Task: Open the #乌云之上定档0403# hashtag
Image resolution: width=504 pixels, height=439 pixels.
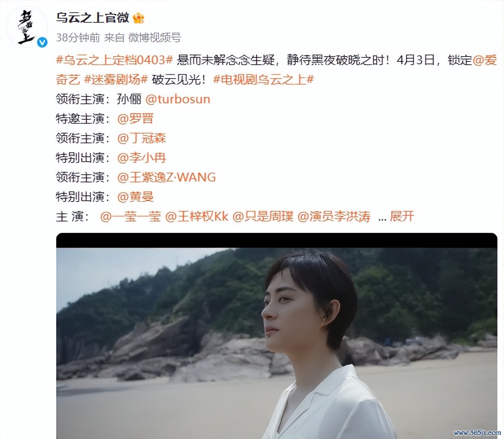Action: coord(114,60)
